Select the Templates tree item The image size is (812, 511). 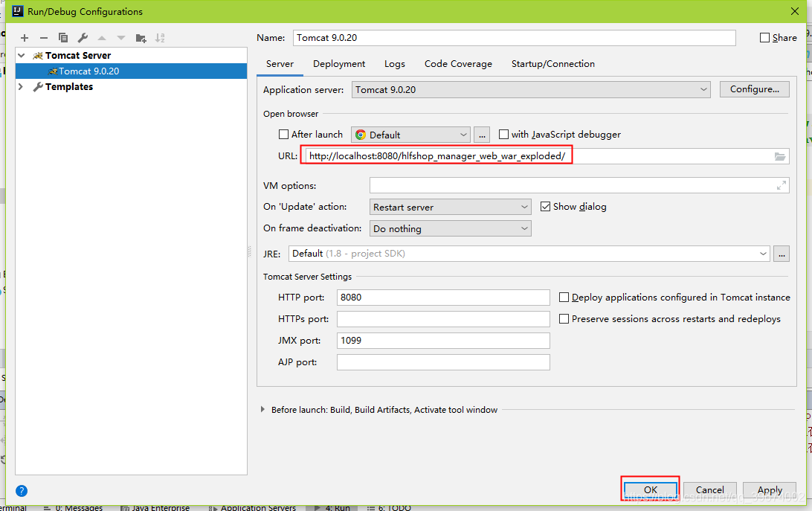(x=69, y=86)
